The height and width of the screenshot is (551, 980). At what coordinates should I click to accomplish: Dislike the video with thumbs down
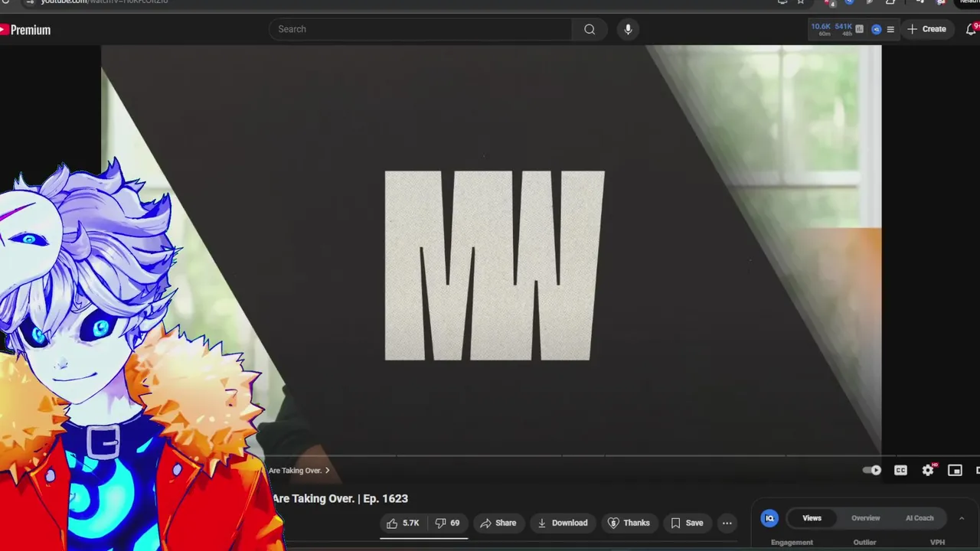point(448,523)
